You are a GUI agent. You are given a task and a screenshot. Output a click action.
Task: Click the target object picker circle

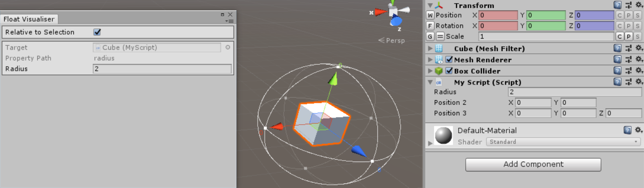pyautogui.click(x=227, y=47)
